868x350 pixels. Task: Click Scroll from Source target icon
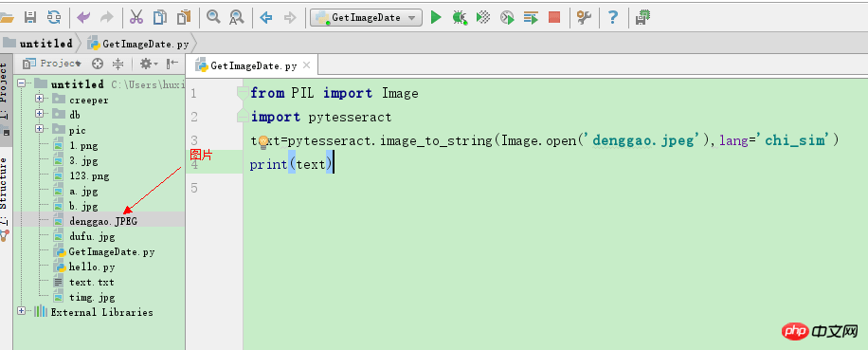coord(98,64)
